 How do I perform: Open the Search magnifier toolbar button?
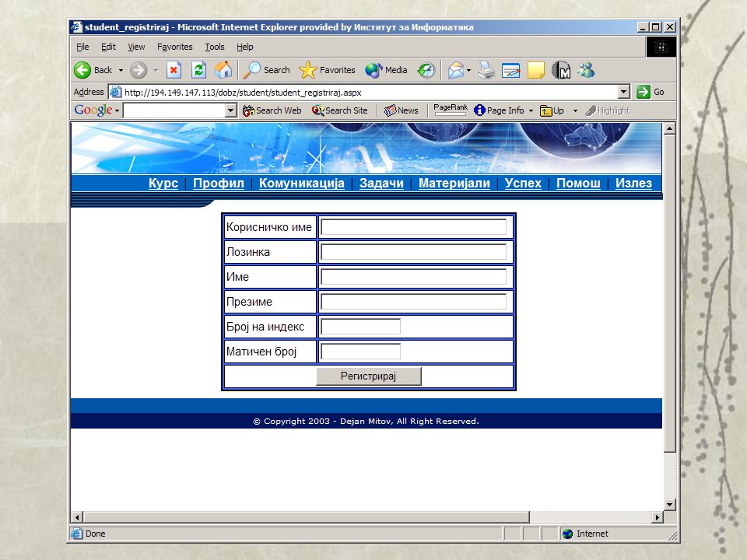(x=266, y=70)
